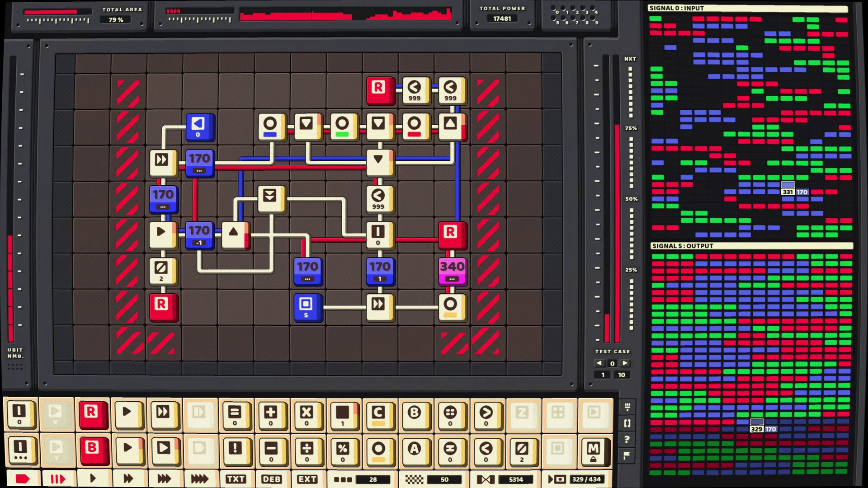Run simulation at quadruple speed
The image size is (868, 488).
coord(199,479)
